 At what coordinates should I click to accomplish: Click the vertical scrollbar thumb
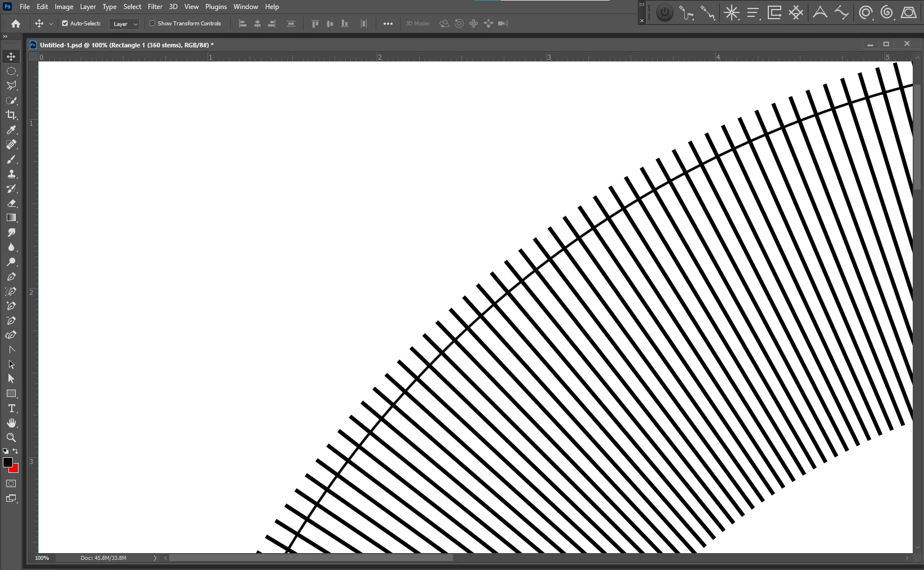click(x=918, y=136)
